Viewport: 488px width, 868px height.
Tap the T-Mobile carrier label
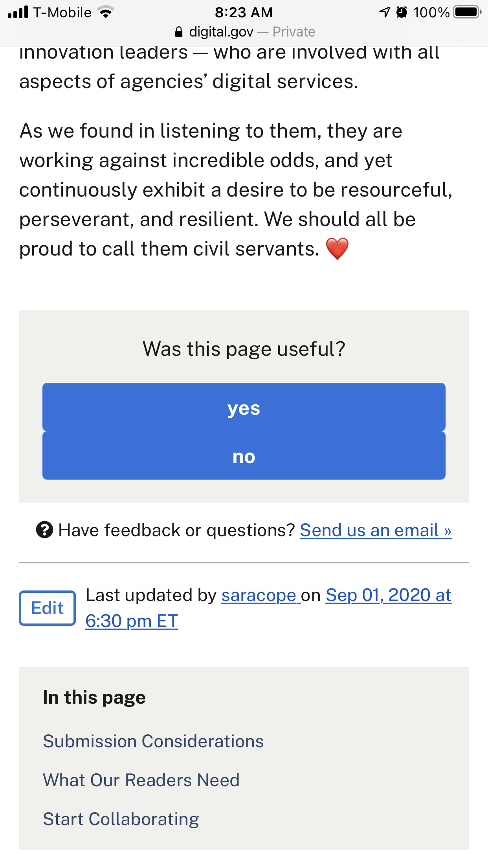(x=61, y=12)
